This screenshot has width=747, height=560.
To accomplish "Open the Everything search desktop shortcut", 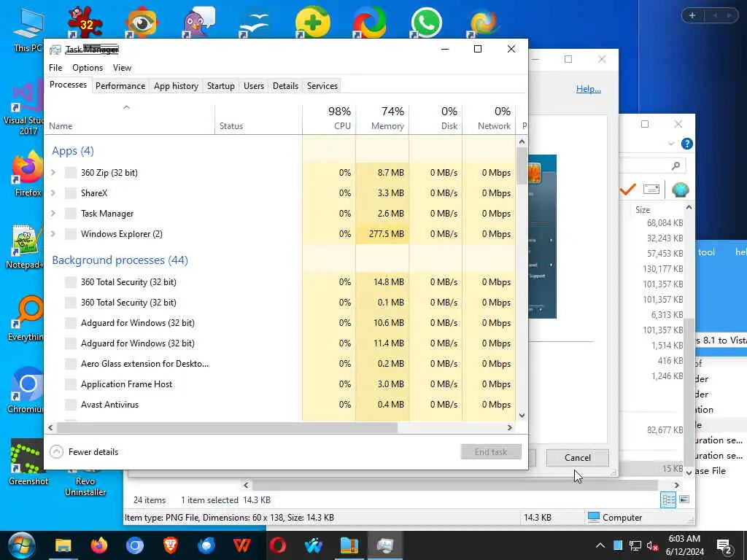I will coord(27,318).
